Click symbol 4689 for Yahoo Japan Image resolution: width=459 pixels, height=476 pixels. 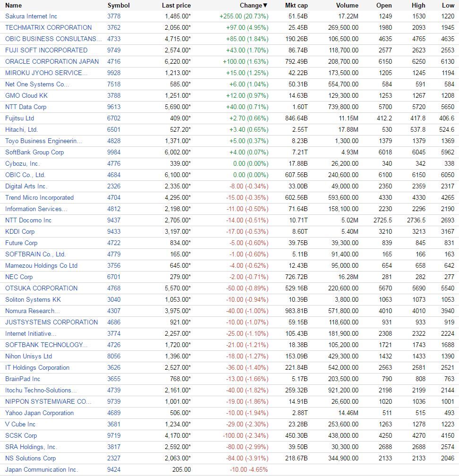[x=114, y=413]
